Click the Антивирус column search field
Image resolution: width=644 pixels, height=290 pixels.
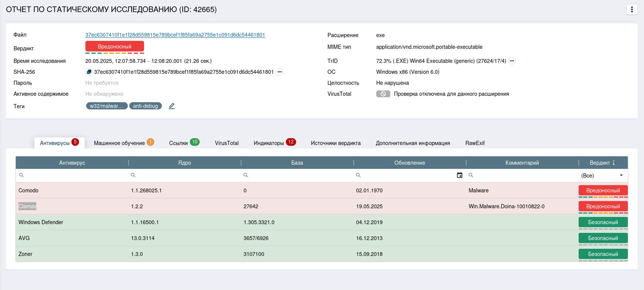click(74, 175)
